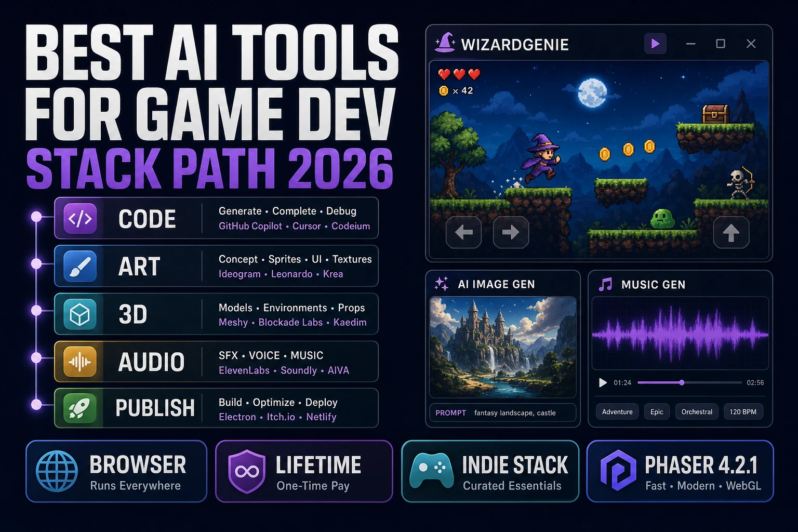Viewport: 798px width, 532px height.
Task: Select the Orchestral tag
Action: (697, 411)
